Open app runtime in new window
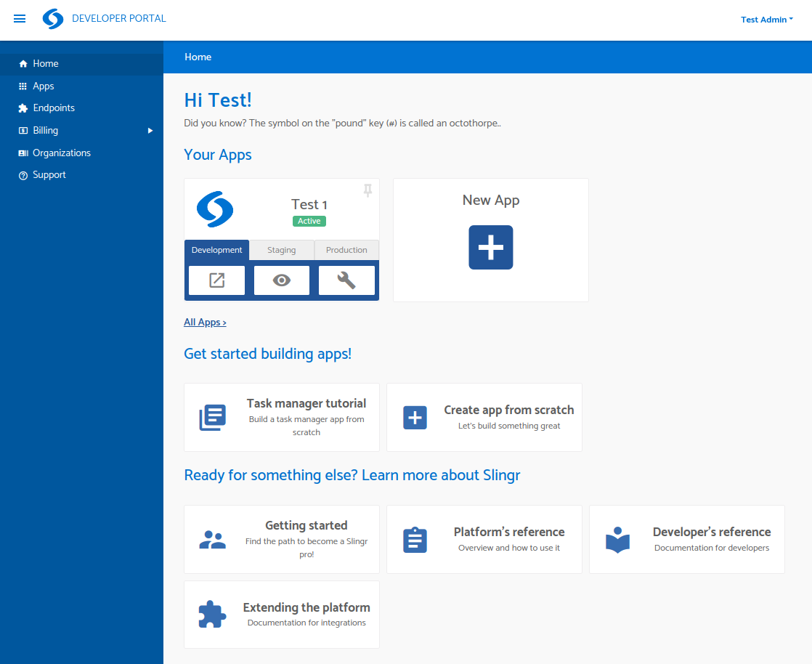 (x=216, y=280)
